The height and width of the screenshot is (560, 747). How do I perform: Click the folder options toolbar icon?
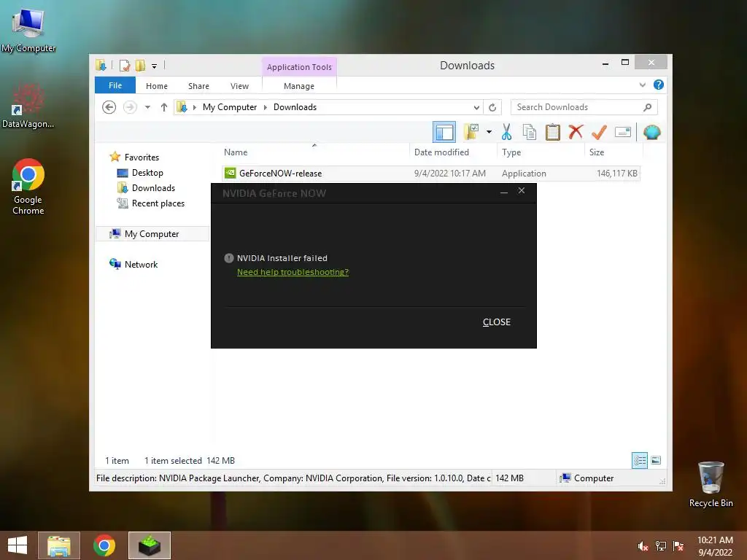coord(471,132)
